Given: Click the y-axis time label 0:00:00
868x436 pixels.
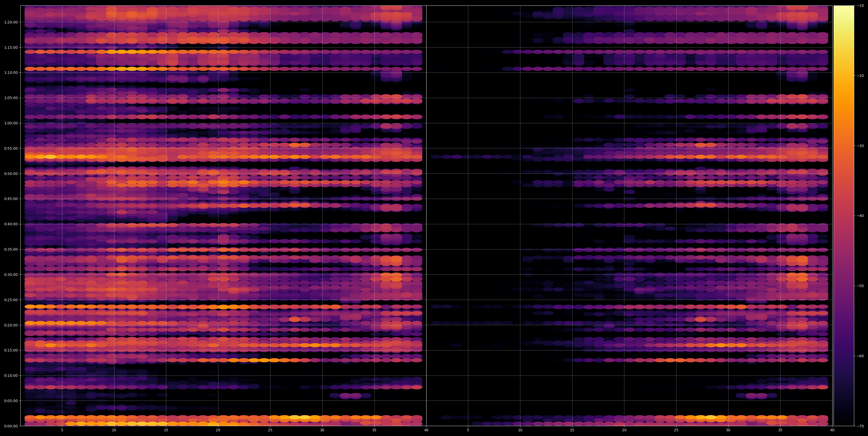Looking at the screenshot, I should click(11, 426).
